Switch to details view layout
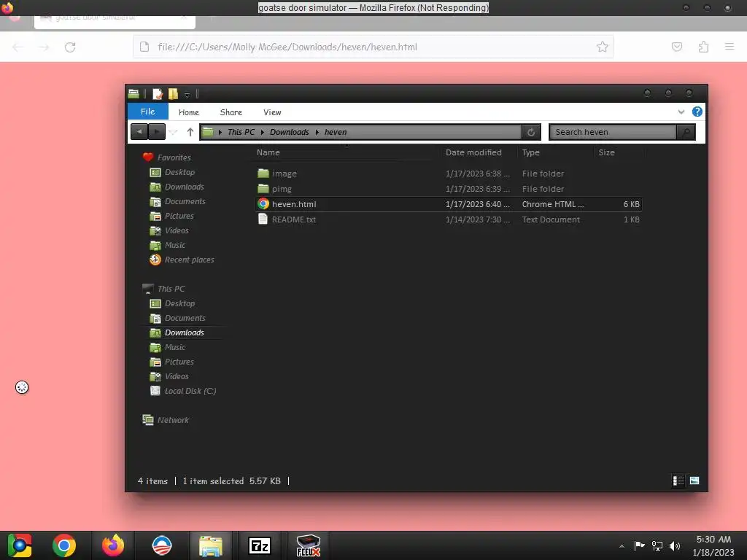 pyautogui.click(x=678, y=481)
